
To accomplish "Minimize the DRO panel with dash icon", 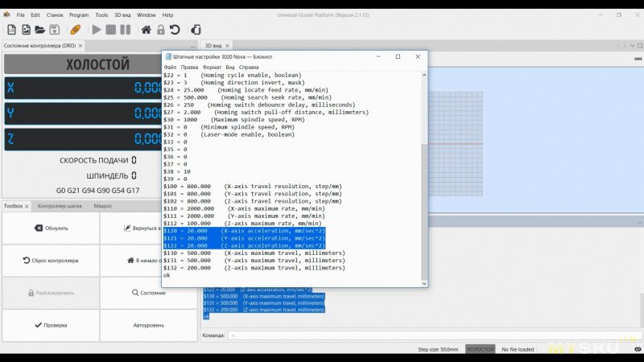I will 193,46.
